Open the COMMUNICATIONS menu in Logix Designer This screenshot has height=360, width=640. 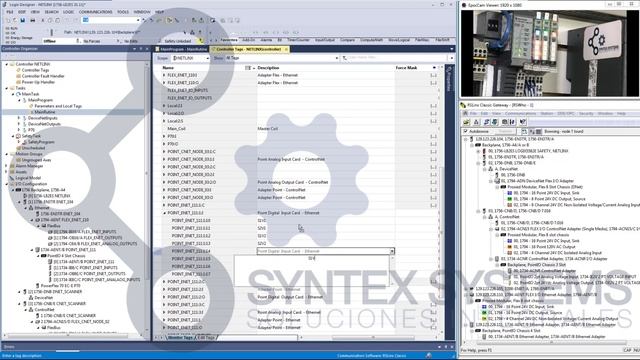[96, 12]
